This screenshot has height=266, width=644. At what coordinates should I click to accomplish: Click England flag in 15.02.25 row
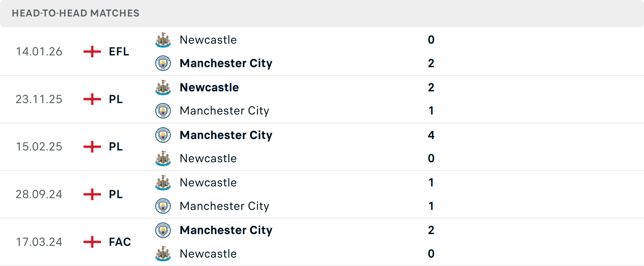click(92, 147)
